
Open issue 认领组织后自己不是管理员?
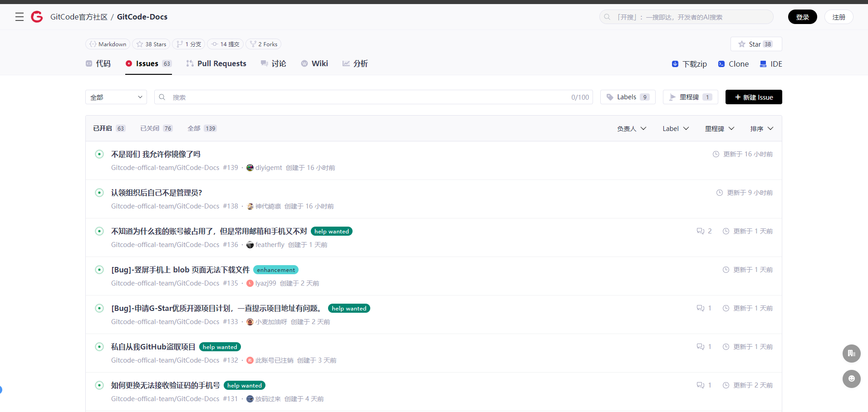point(157,193)
